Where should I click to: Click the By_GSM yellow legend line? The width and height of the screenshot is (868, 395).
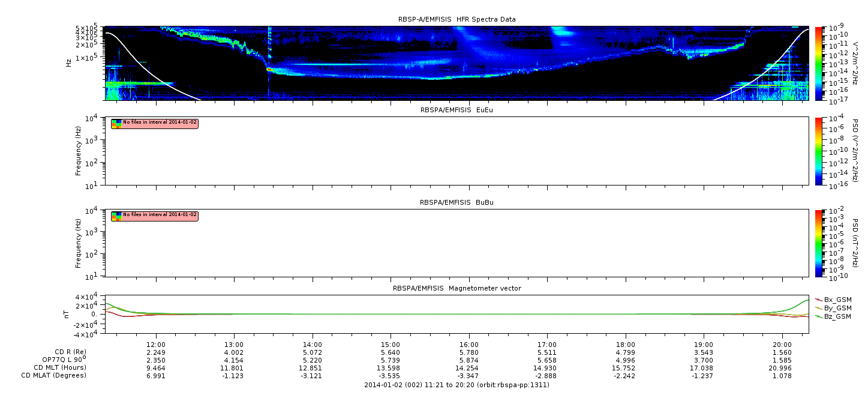[819, 307]
